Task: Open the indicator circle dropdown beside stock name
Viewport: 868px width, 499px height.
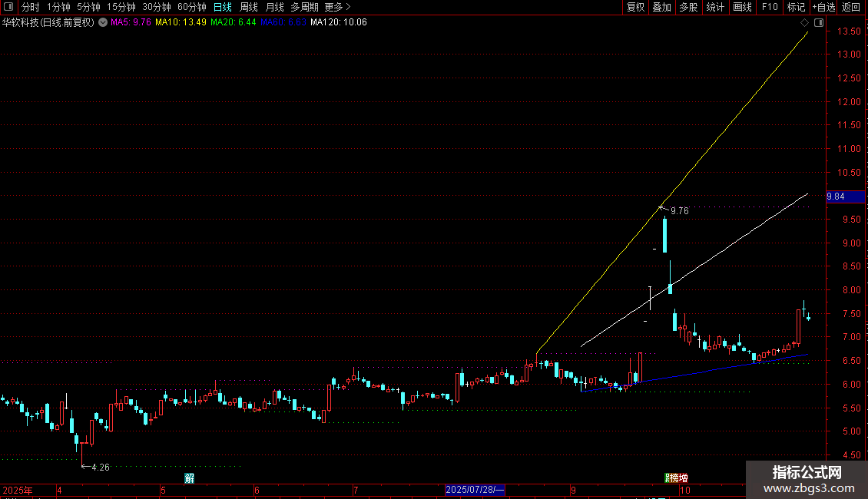Action: pos(103,22)
